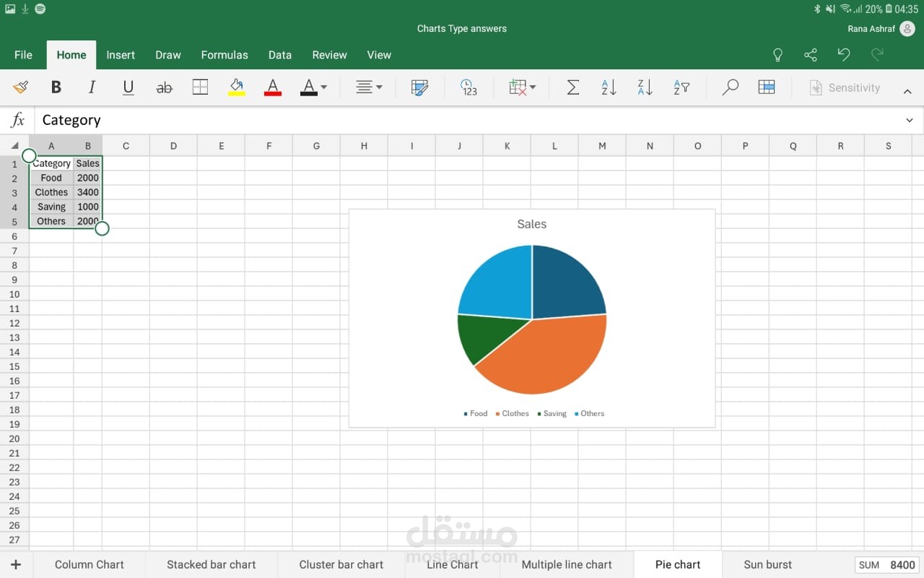The image size is (924, 578).
Task: Click the AutoSum sigma icon
Action: point(572,87)
